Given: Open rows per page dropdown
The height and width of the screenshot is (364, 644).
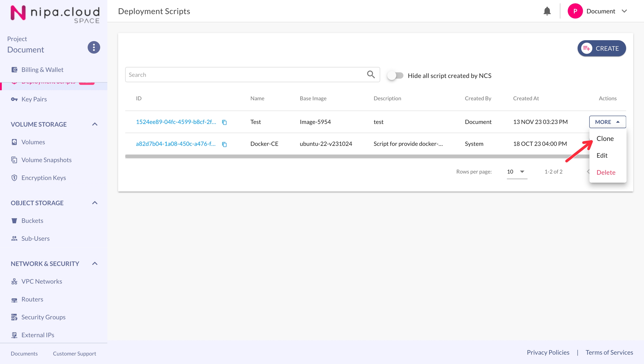Looking at the screenshot, I should pyautogui.click(x=517, y=172).
